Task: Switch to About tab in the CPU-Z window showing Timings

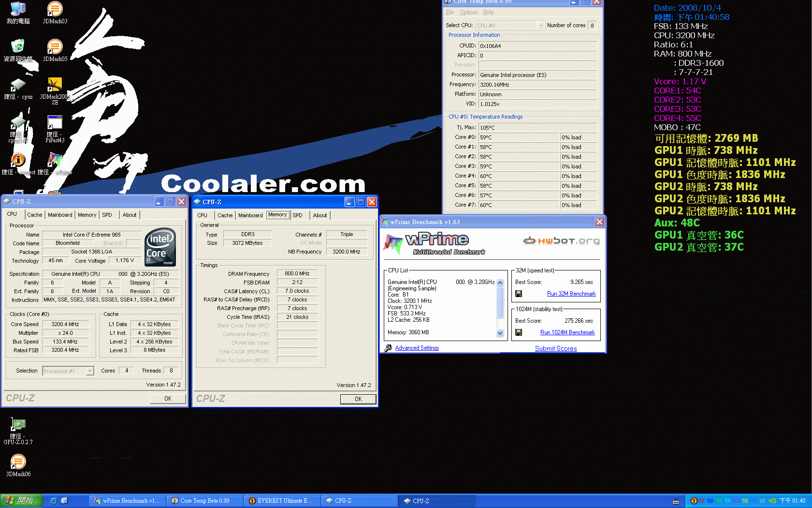Action: click(319, 215)
